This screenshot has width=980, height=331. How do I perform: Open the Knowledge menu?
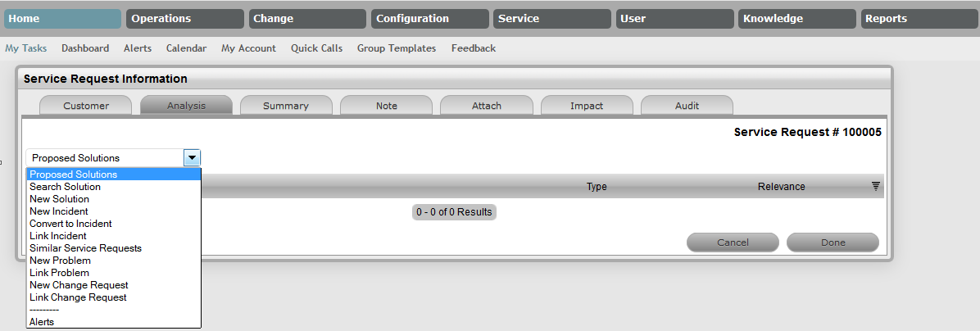click(x=796, y=19)
